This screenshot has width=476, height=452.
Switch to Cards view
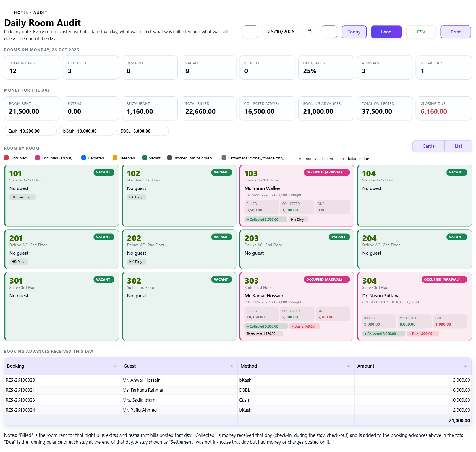coord(428,146)
